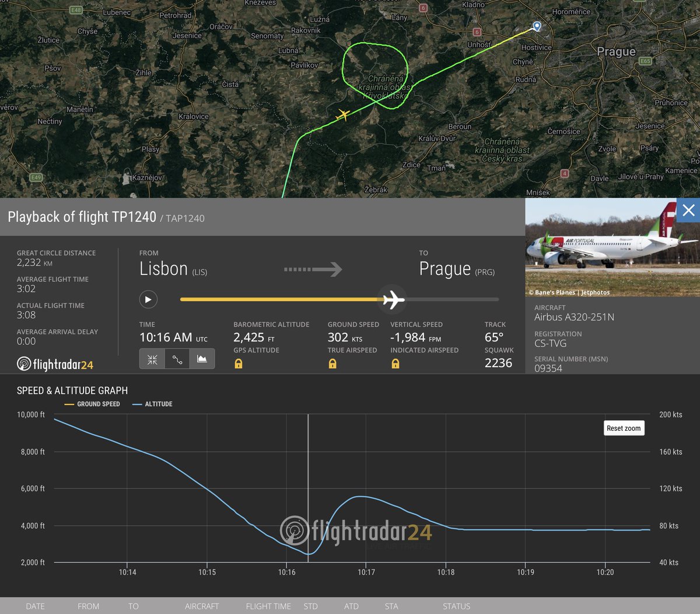Viewport: 700px width, 614px height.
Task: Click the STA column header
Action: point(391,606)
